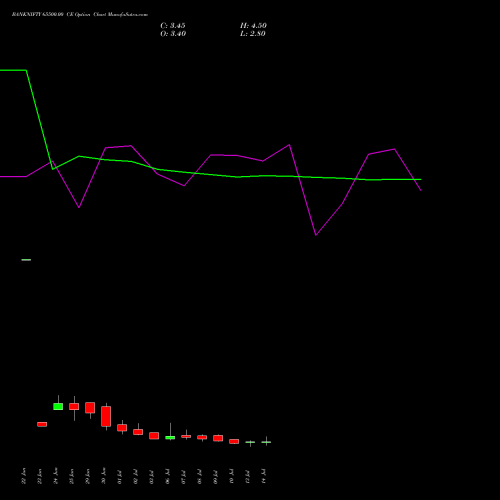Click the 10 Jul date label

[232, 477]
